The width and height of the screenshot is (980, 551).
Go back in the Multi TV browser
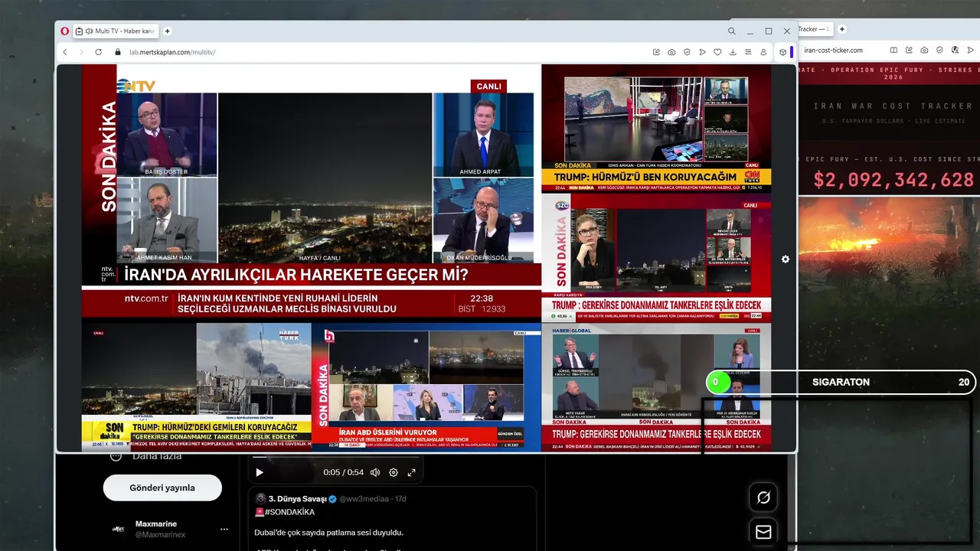[x=65, y=52]
